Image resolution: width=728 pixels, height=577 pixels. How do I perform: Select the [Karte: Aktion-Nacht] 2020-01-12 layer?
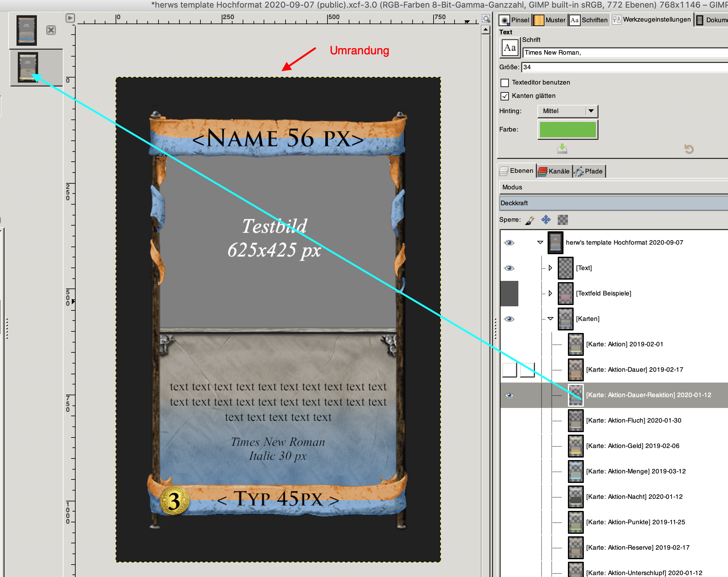[x=634, y=497]
